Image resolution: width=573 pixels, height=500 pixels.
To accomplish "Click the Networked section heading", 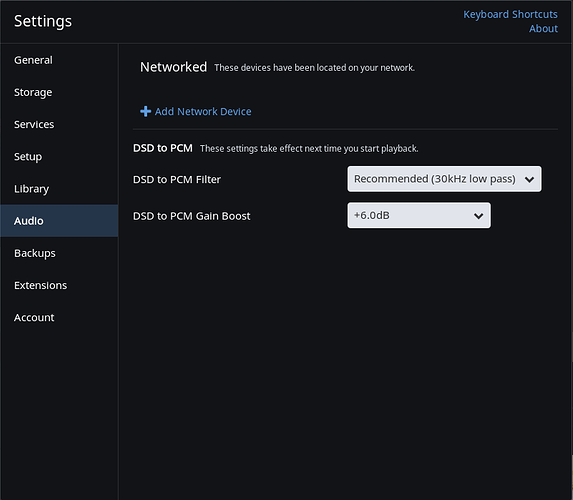I will click(x=174, y=67).
